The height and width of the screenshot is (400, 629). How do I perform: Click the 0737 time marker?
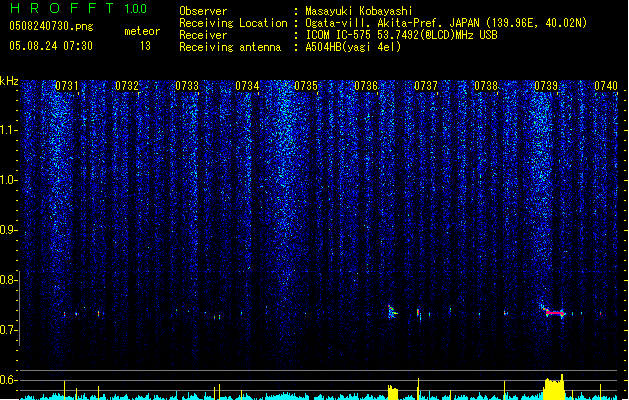[426, 86]
